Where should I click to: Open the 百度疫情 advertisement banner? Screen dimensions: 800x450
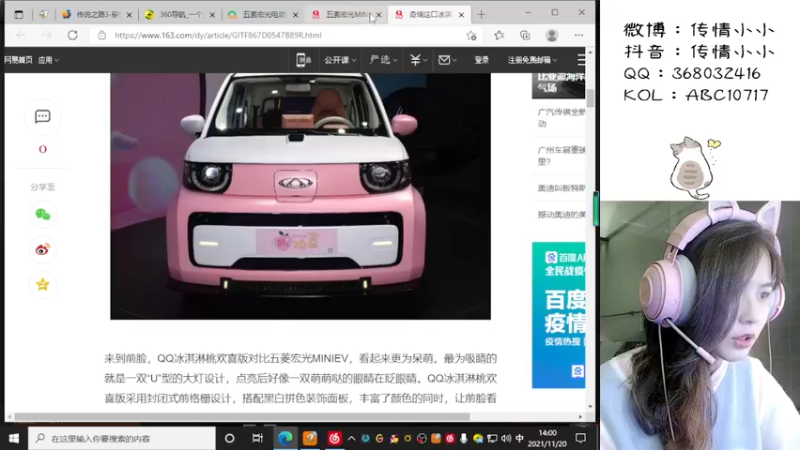559,315
